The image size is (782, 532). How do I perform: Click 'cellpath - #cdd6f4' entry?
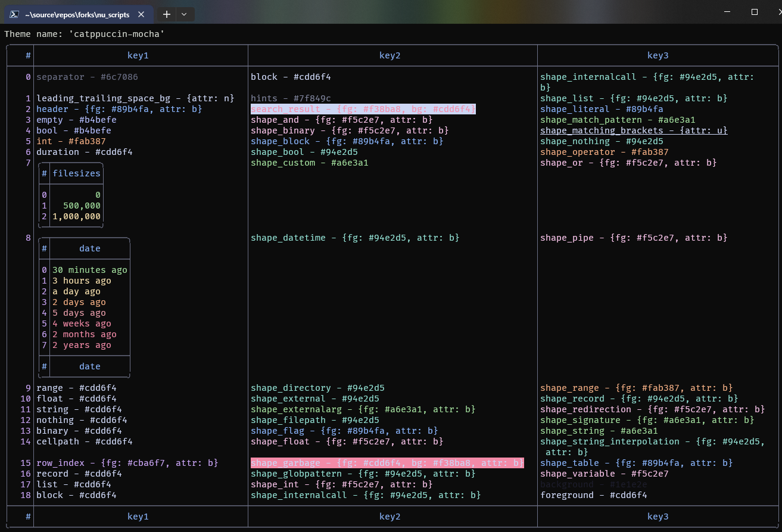click(85, 441)
